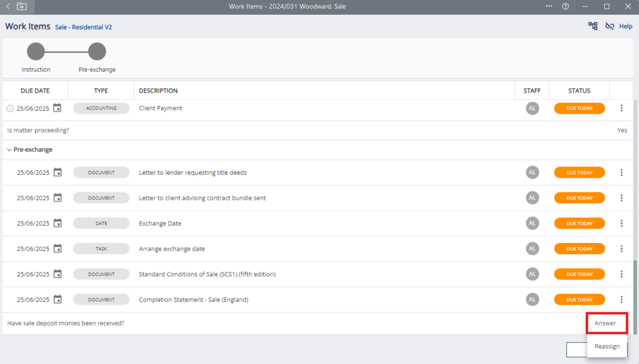Open three-dot menu for Completion Statement row
This screenshot has height=364, width=639.
(x=621, y=300)
